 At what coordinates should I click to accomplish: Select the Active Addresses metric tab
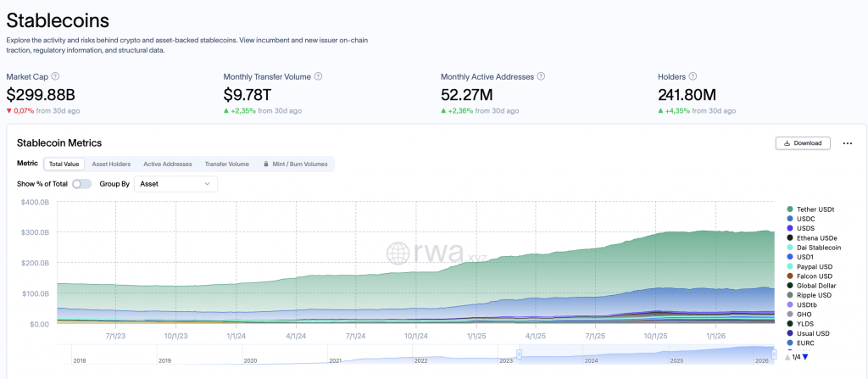coord(168,164)
